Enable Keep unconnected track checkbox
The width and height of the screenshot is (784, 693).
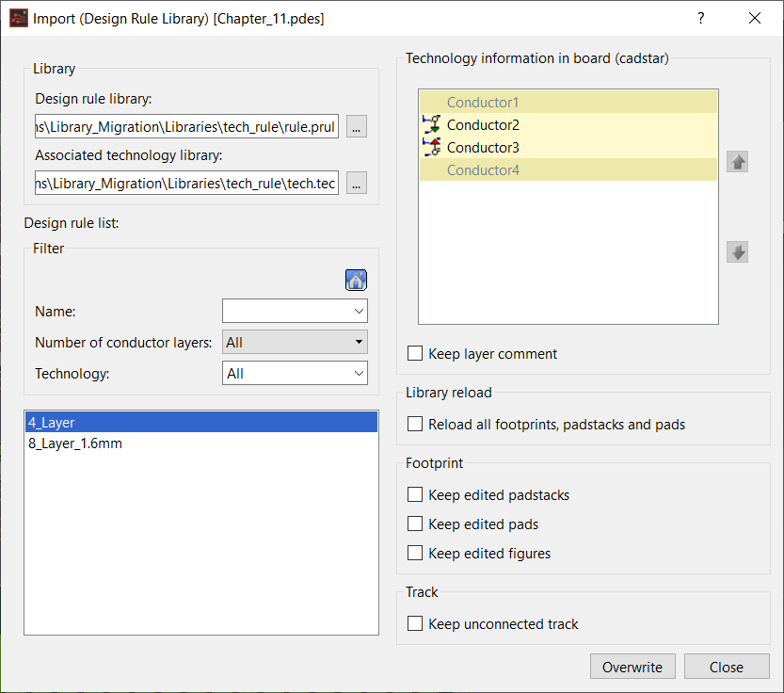click(415, 623)
